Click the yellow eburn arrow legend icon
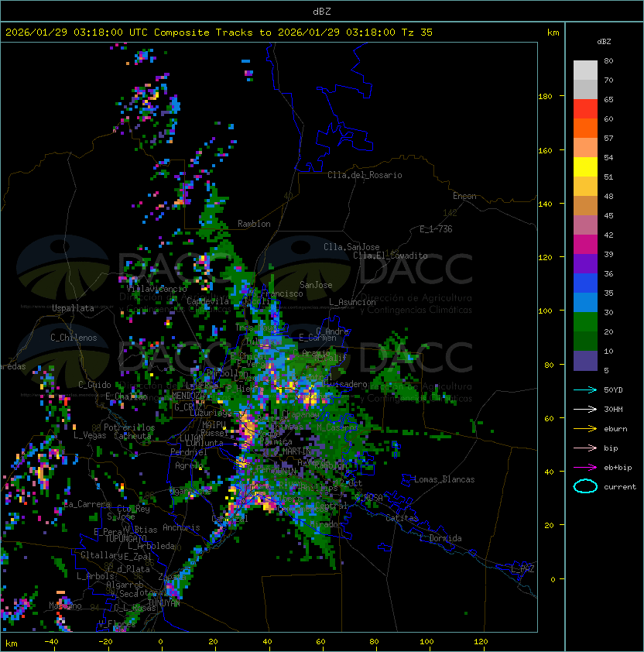 pos(585,428)
